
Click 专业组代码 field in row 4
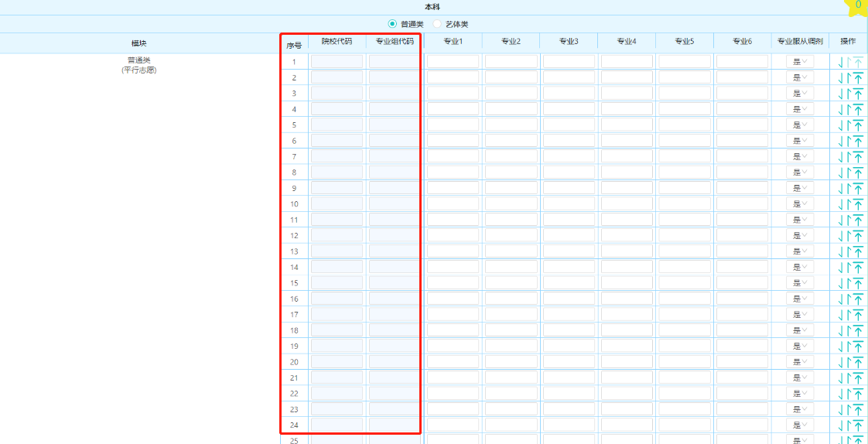point(394,109)
